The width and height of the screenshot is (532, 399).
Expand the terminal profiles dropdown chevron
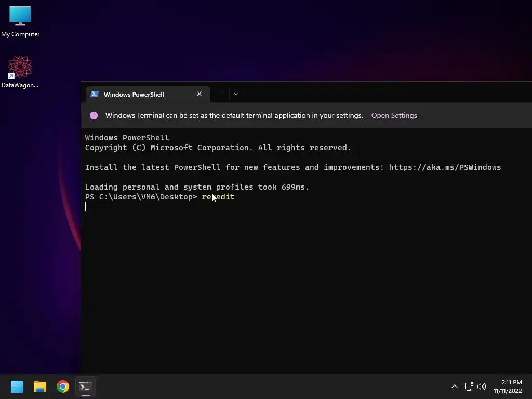[236, 94]
